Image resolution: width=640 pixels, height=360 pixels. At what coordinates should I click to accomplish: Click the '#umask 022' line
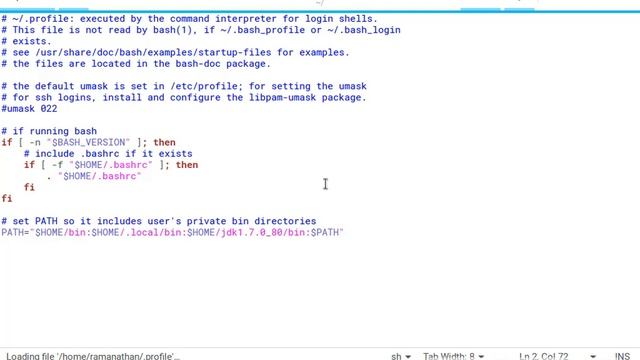coord(29,109)
